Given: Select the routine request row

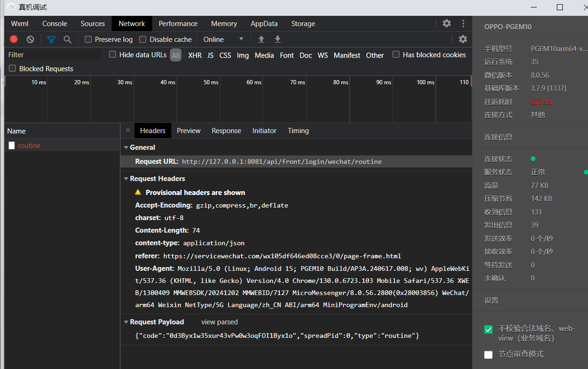Looking at the screenshot, I should tap(62, 146).
